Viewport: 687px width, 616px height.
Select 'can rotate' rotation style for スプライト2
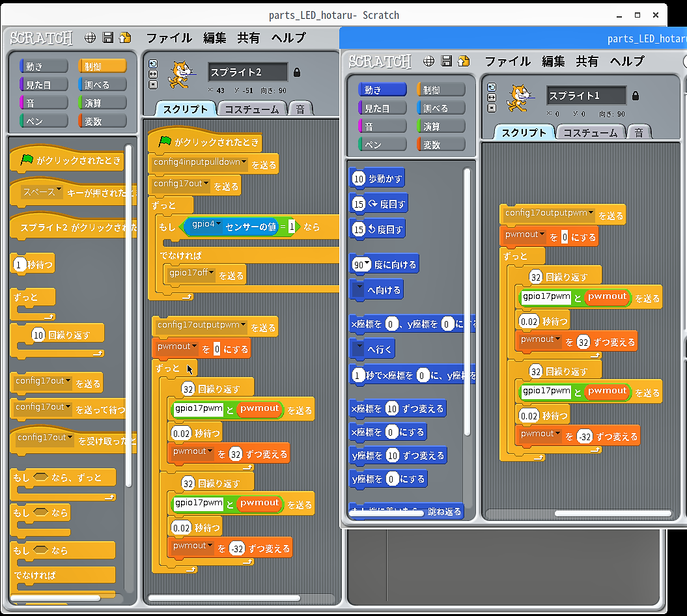click(x=153, y=64)
